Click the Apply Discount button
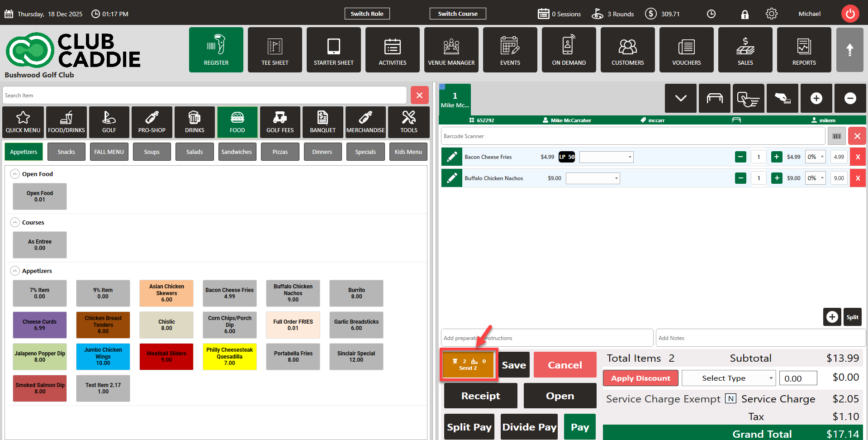 640,378
